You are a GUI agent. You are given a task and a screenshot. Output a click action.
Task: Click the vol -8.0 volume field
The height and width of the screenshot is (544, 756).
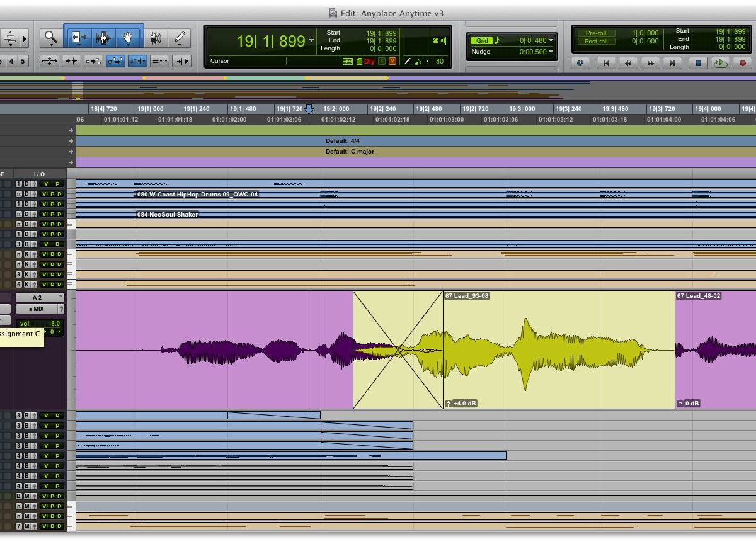39,323
